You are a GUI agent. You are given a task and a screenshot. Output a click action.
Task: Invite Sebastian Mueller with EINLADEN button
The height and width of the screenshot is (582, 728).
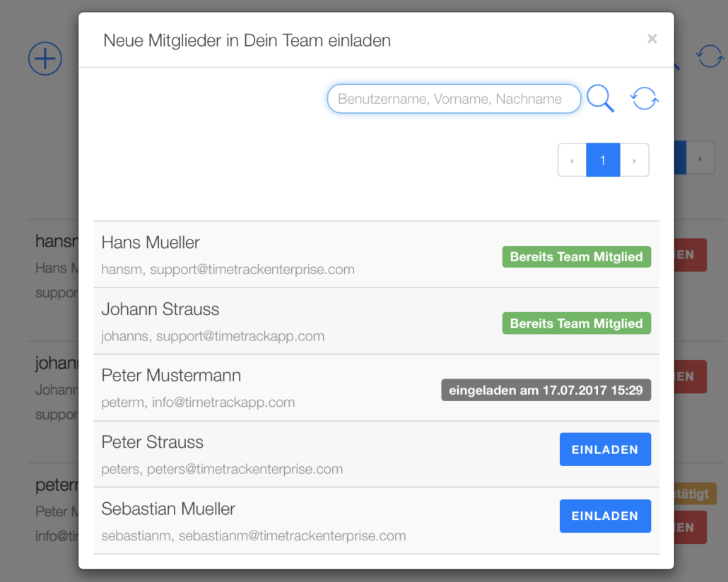coord(605,516)
